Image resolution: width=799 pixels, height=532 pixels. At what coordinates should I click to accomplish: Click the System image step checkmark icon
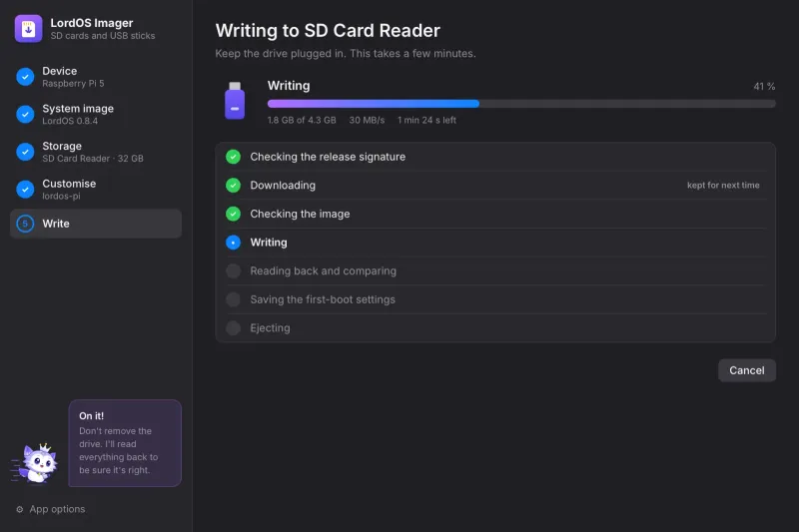tap(25, 114)
